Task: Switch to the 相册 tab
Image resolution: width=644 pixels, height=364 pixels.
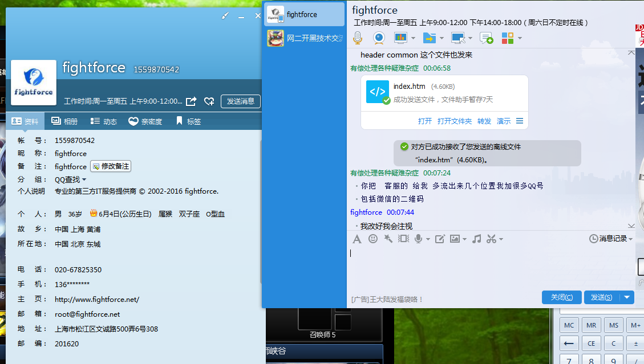Action: pyautogui.click(x=64, y=121)
